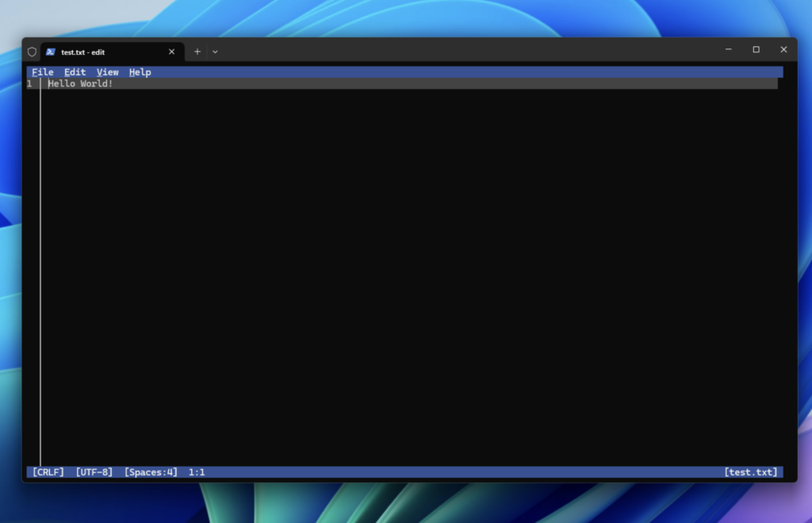Open the File menu
The image size is (812, 523).
pos(43,72)
